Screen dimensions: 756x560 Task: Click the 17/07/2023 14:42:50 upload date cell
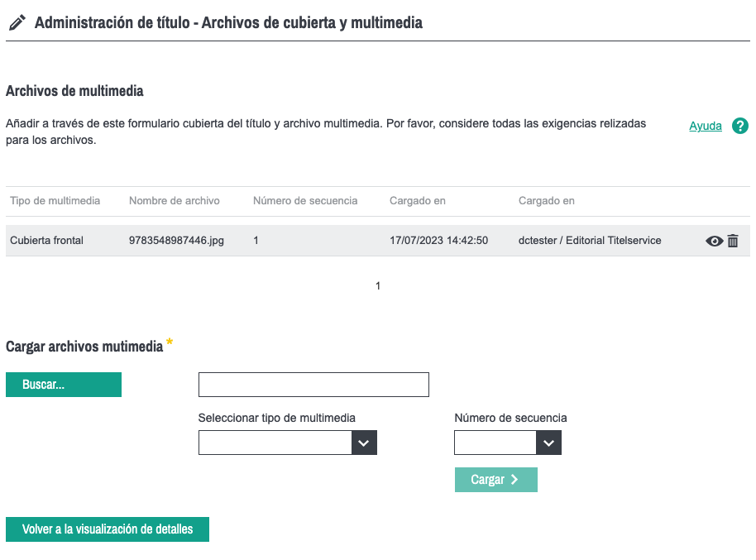click(438, 241)
